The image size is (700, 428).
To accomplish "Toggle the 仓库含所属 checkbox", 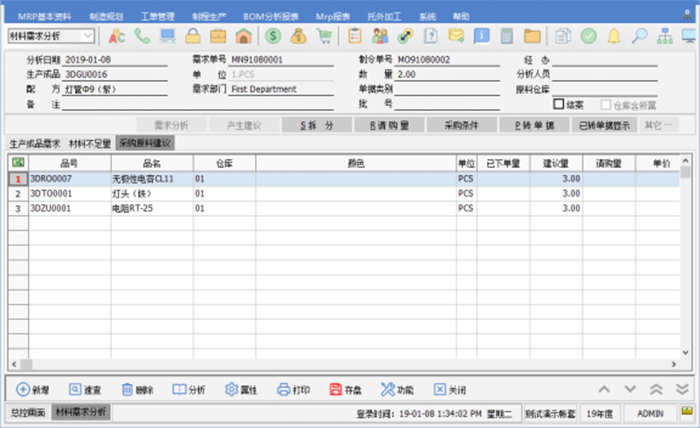I will tap(606, 103).
